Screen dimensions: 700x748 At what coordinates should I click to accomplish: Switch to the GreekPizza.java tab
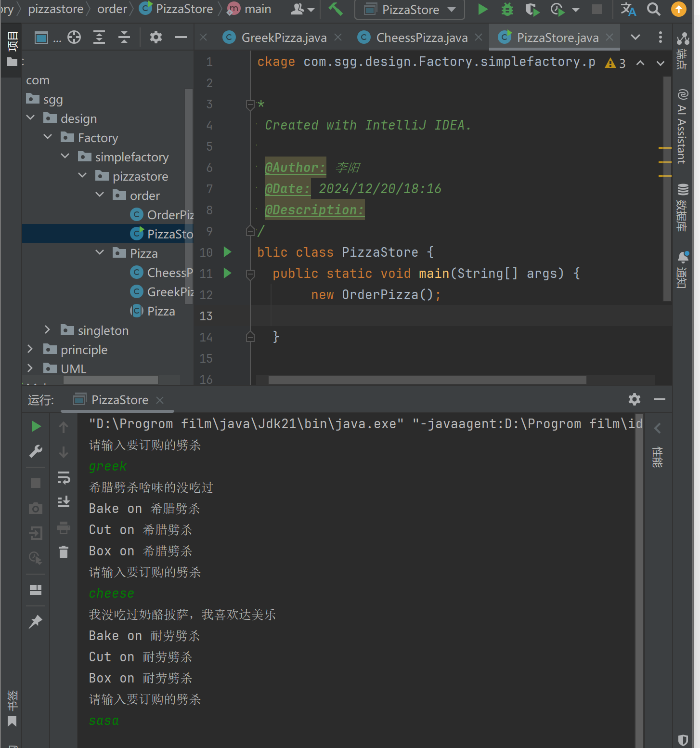284,38
